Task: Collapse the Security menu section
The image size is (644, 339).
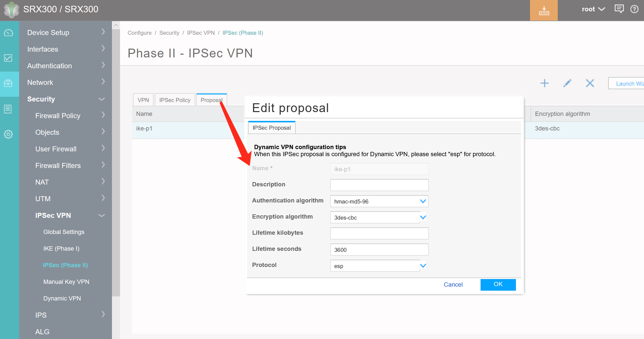Action: click(x=101, y=99)
